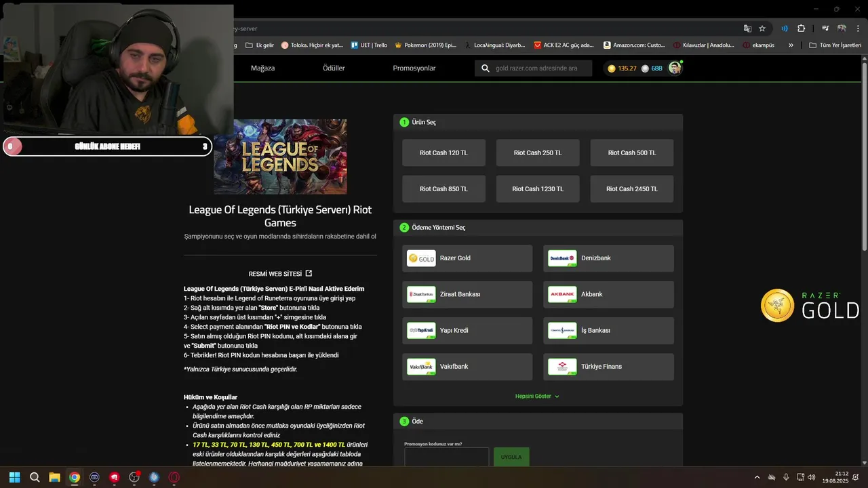Click the translate page icon in address bar
Viewport: 868px width, 488px height.
[x=747, y=28]
